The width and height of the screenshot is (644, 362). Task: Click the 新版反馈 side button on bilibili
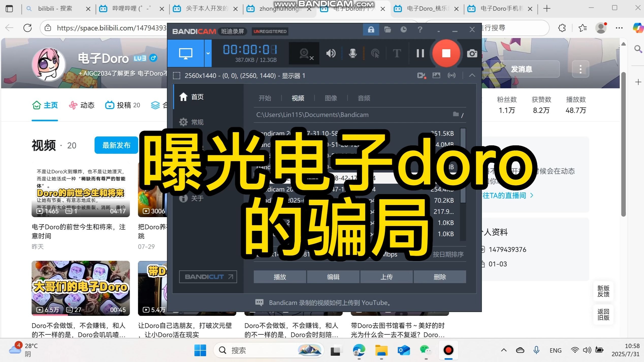[x=603, y=291]
